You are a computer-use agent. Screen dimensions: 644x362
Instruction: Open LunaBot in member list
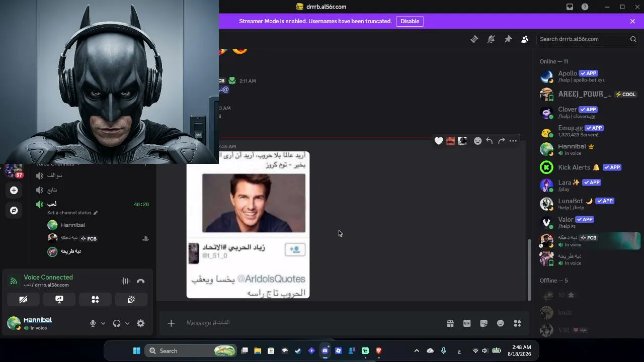[589, 204]
